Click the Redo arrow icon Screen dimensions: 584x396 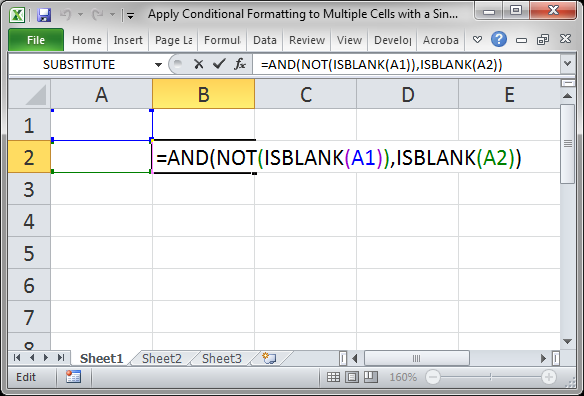pos(98,15)
